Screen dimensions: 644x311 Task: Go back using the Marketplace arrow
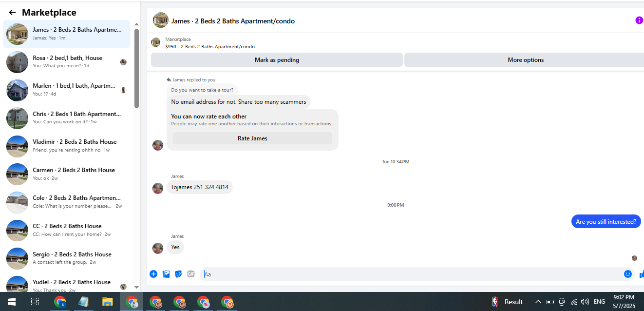click(12, 13)
